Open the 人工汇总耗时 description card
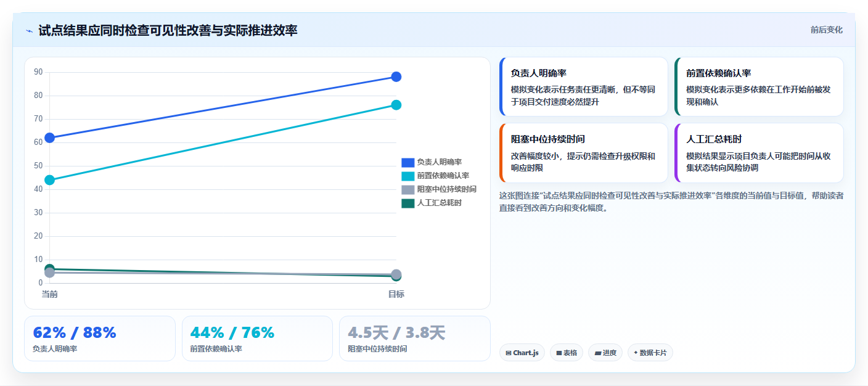 tap(759, 153)
